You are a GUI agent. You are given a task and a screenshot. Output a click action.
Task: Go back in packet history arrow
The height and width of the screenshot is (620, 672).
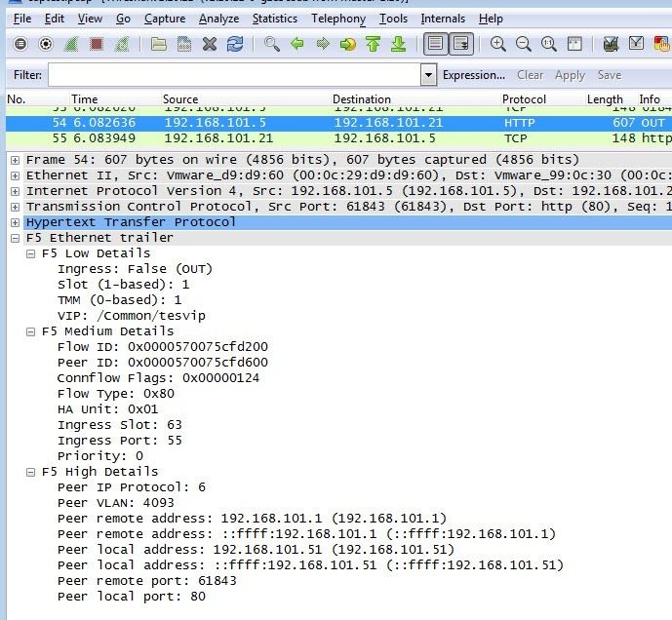pyautogui.click(x=297, y=44)
